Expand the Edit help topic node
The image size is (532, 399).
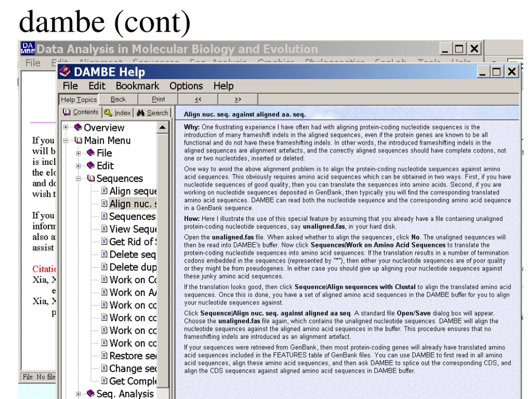click(78, 166)
